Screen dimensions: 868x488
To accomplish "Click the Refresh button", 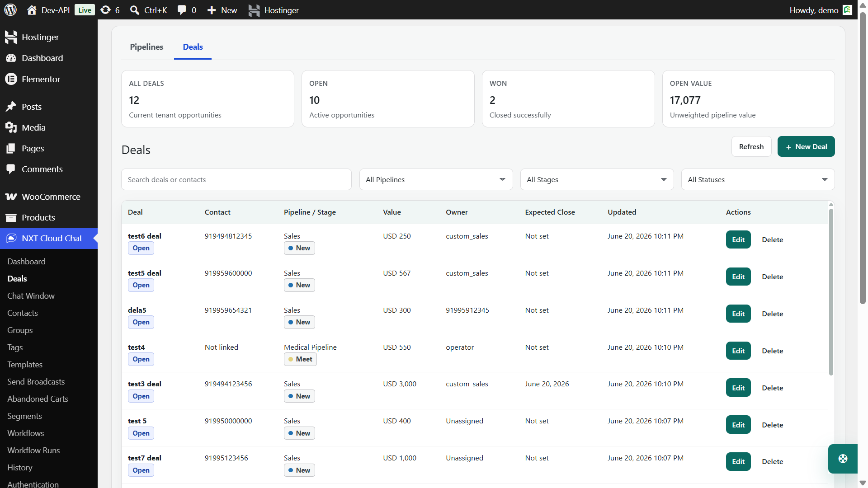I will (751, 146).
